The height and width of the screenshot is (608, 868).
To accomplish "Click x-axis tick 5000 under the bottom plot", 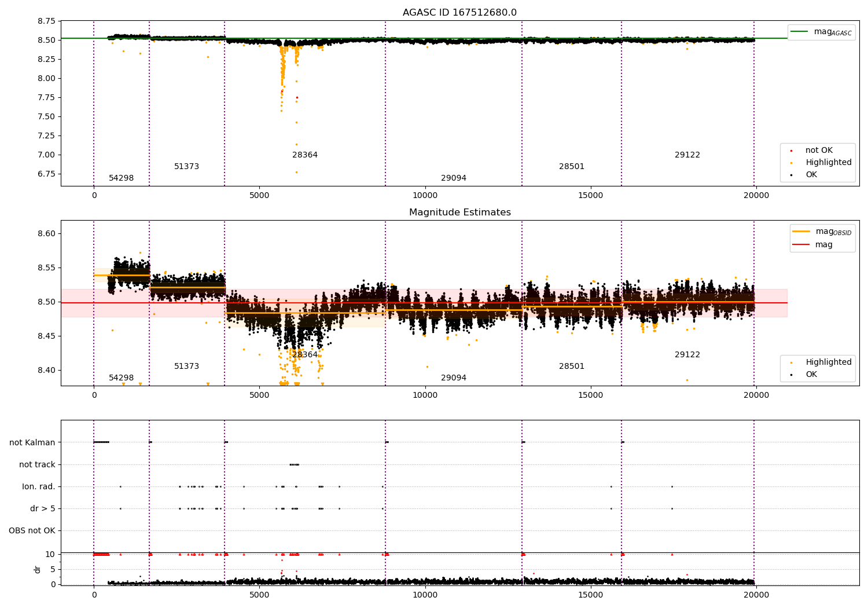I will coord(259,595).
